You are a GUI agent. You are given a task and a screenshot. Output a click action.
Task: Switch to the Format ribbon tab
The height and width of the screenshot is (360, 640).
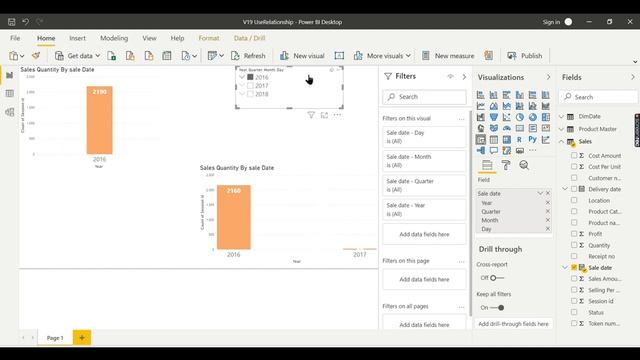pyautogui.click(x=209, y=38)
